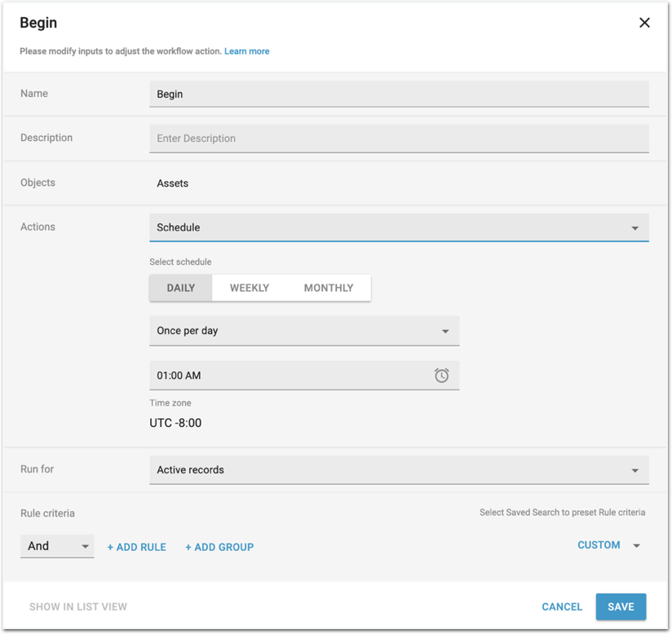Click the Run for dropdown arrow
Viewport: 672px width, 634px height.
[x=634, y=470]
